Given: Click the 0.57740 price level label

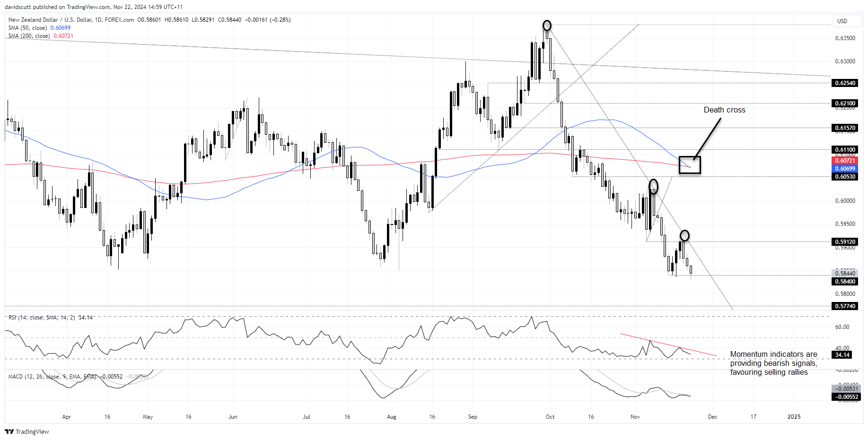Looking at the screenshot, I should pos(844,306).
